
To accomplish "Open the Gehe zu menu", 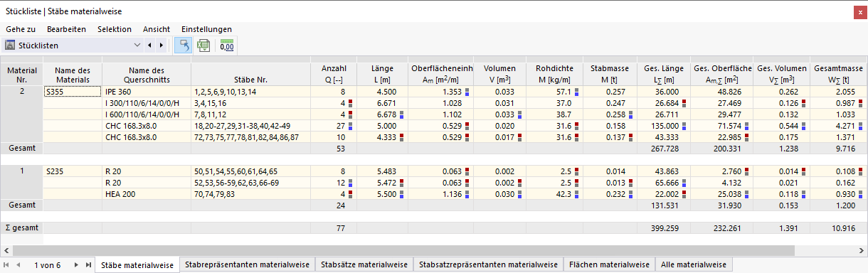I will click(x=21, y=29).
